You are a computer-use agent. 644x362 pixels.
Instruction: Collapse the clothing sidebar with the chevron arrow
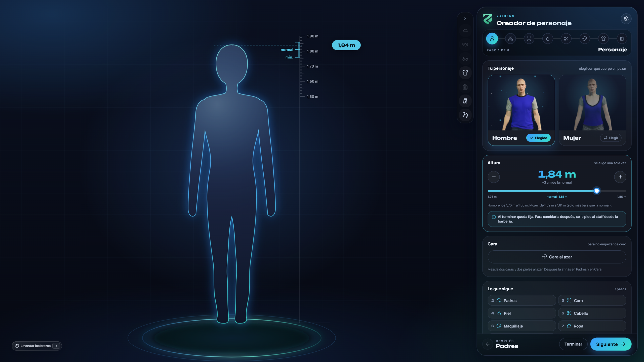tap(465, 19)
